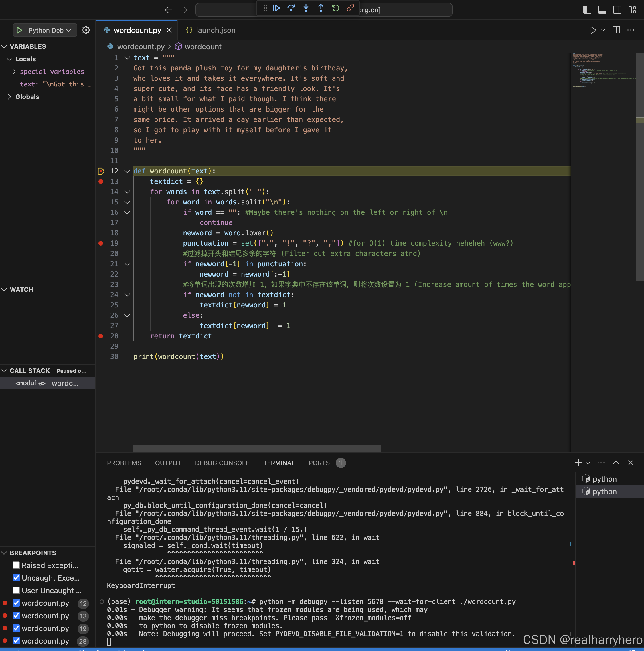Uncheck the wordcount.py line 19 breakpoint
The width and height of the screenshot is (644, 651).
point(16,628)
